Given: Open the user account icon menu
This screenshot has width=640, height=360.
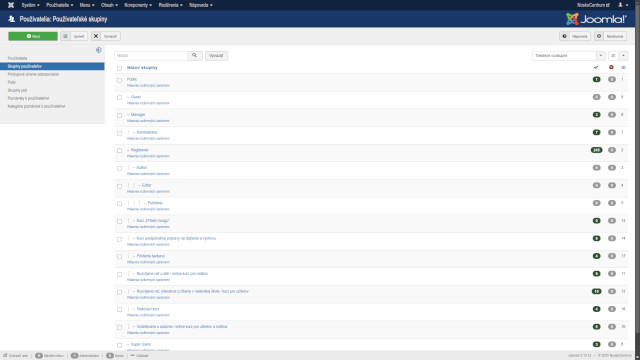Looking at the screenshot, I should pos(623,5).
